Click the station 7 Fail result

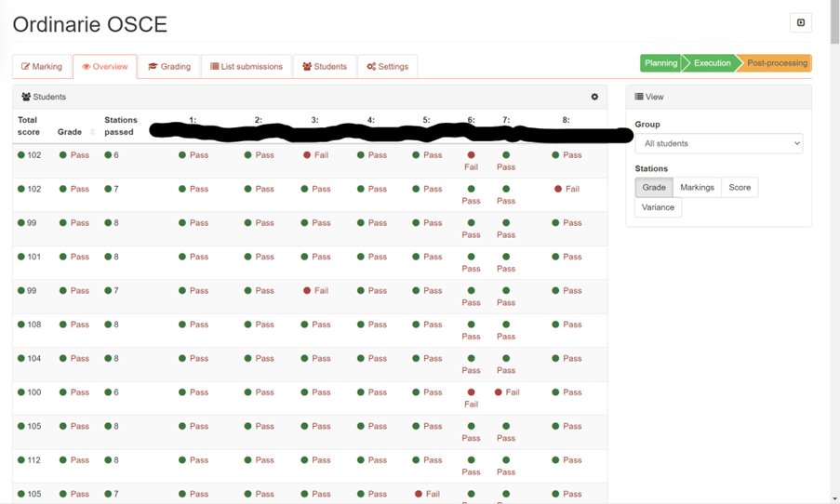(x=507, y=392)
